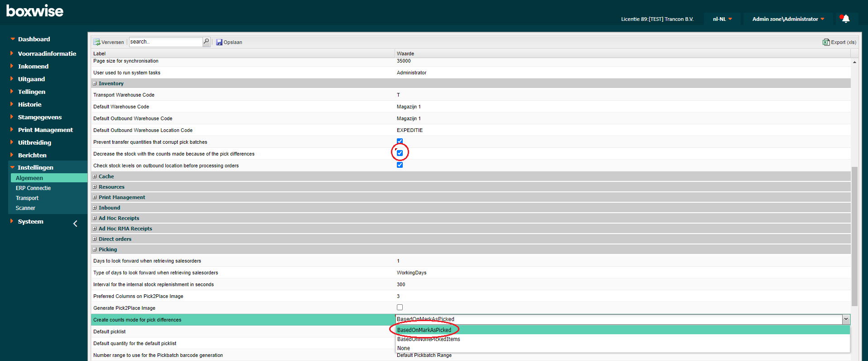This screenshot has height=361, width=868.
Task: Click the 35000 page size value
Action: 404,61
